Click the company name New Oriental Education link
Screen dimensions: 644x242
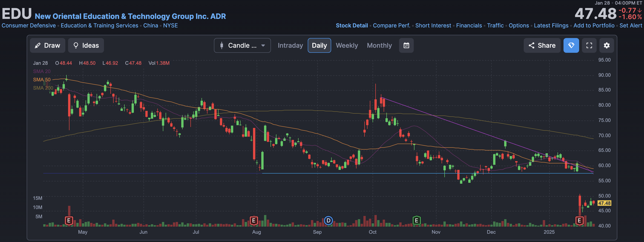tap(130, 16)
